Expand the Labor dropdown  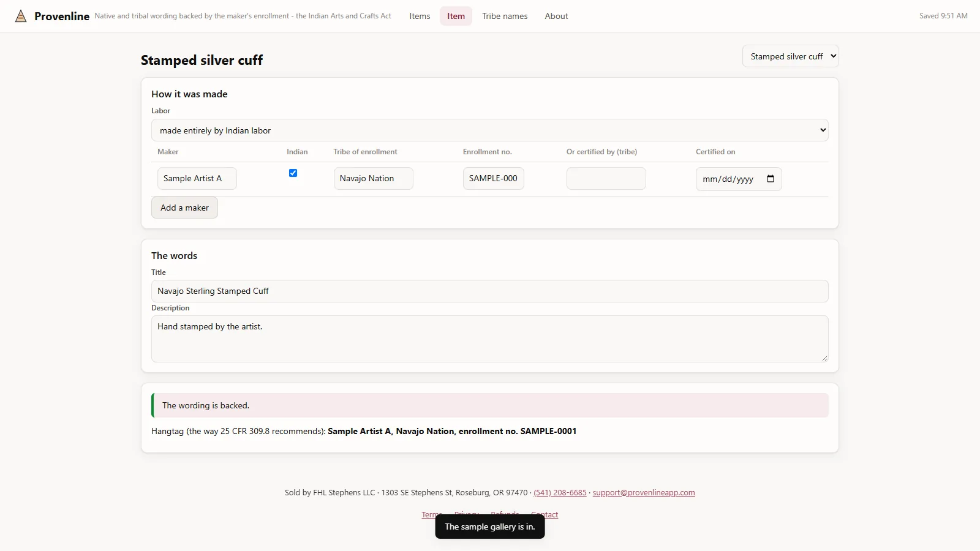tap(490, 130)
